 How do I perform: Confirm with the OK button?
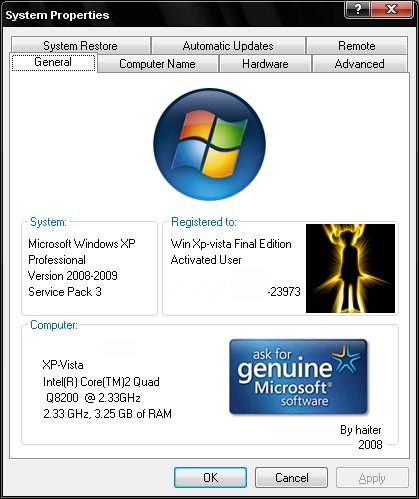[x=210, y=478]
